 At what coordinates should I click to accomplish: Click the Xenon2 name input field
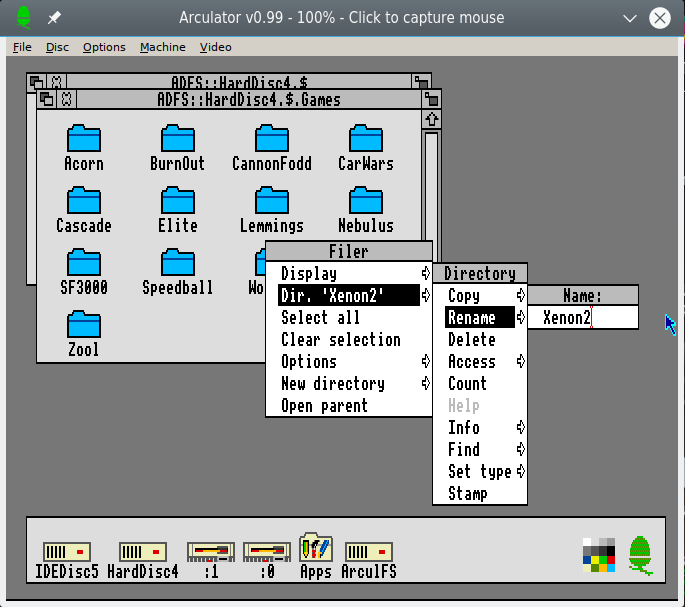[583, 318]
